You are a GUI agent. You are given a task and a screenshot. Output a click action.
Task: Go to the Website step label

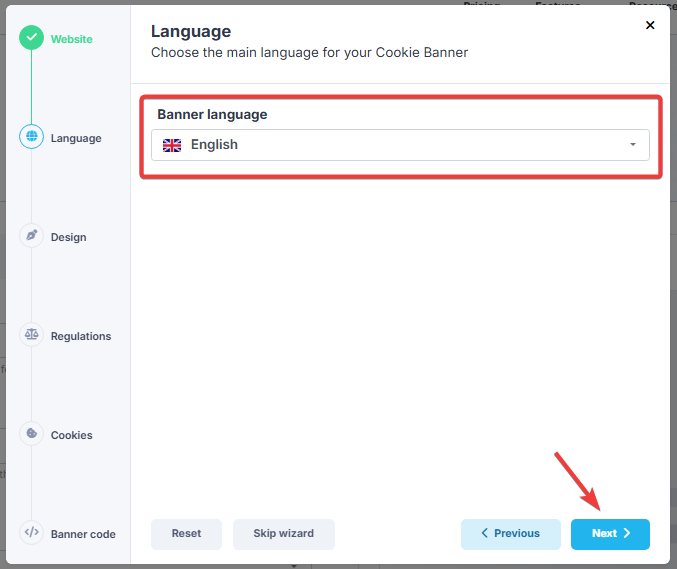point(72,39)
